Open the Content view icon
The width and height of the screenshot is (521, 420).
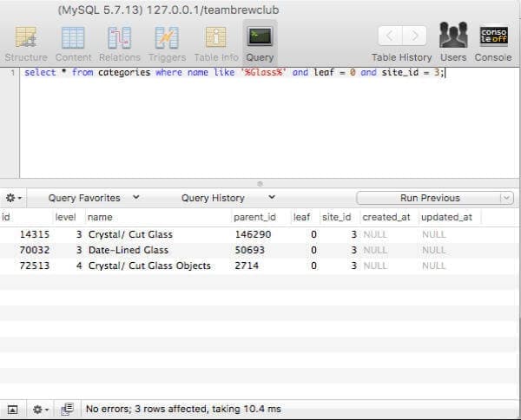pos(73,37)
